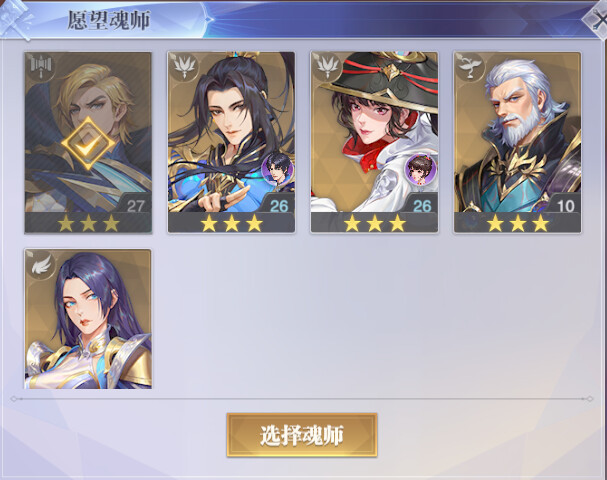Click the small male avatar badge on second card
This screenshot has height=480, width=607.
tap(277, 169)
